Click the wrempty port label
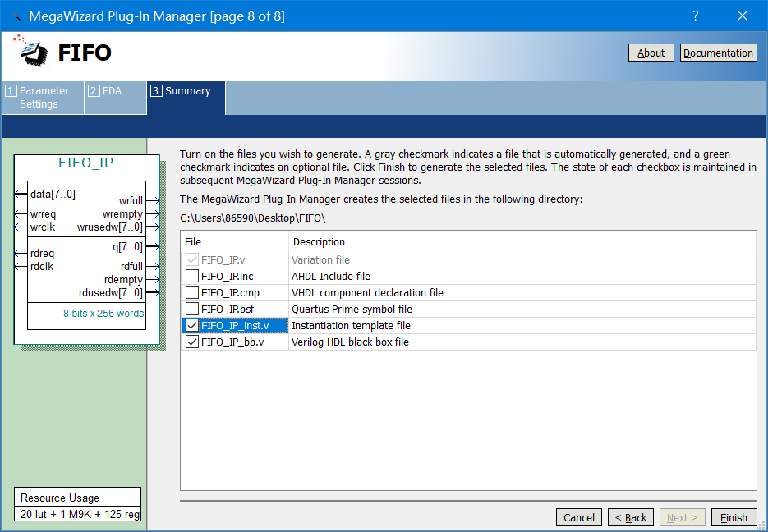Screen dimensions: 768x532 click(122, 214)
